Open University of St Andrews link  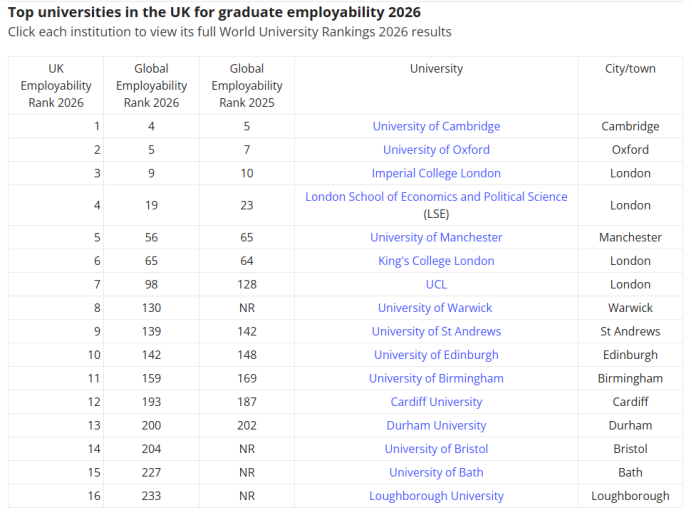coord(436,331)
